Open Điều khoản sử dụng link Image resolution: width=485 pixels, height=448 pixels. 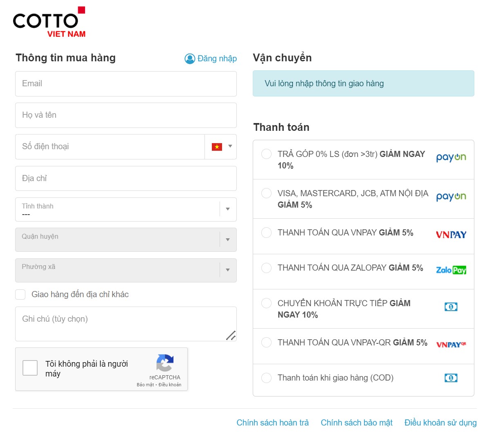point(440,423)
